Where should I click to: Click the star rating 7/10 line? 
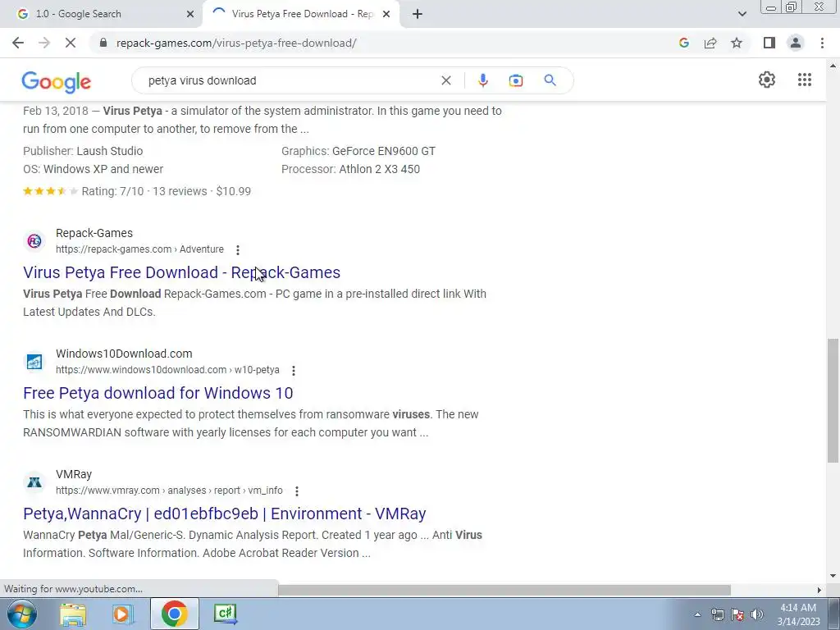point(137,191)
